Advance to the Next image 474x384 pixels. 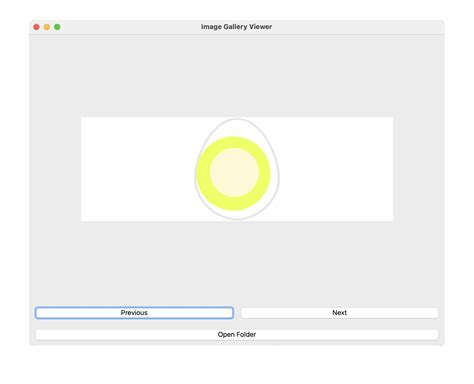point(339,313)
